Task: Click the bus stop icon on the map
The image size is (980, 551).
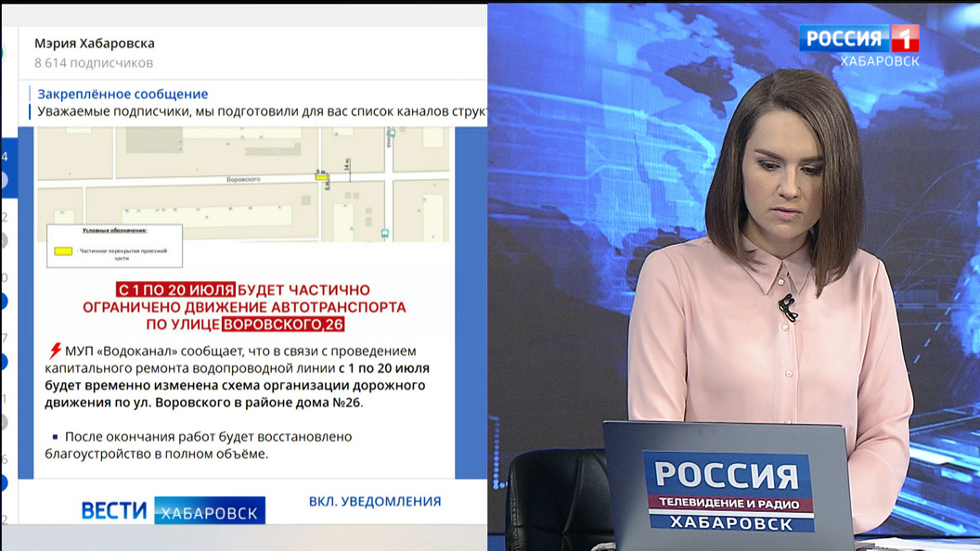Action: 384,234
